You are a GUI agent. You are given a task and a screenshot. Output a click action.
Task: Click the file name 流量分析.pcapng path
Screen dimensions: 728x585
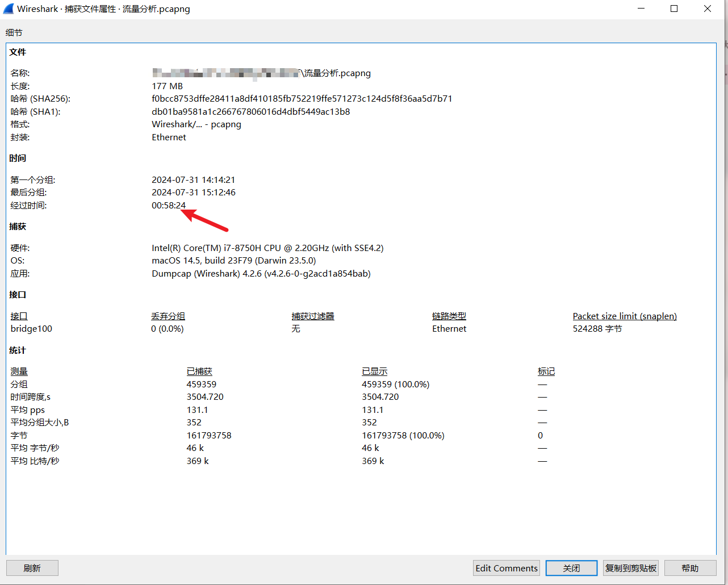point(261,73)
